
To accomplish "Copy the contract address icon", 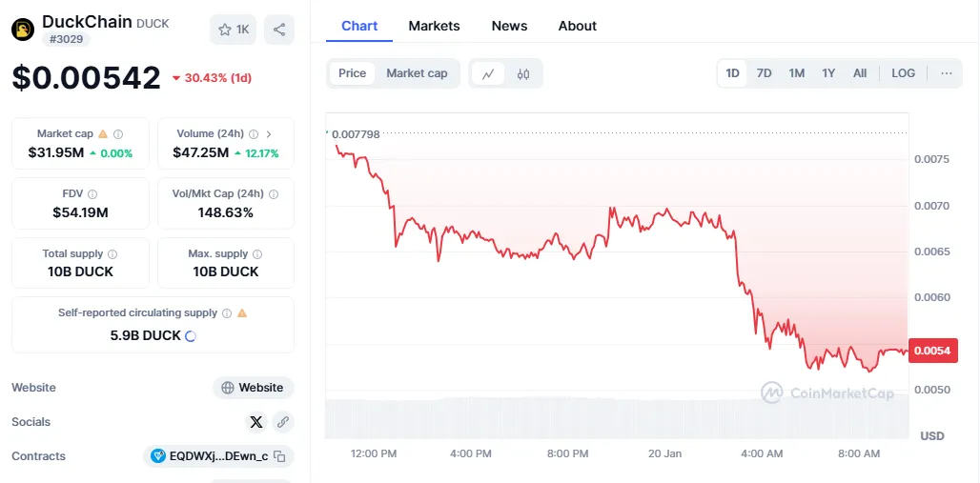I will (280, 456).
